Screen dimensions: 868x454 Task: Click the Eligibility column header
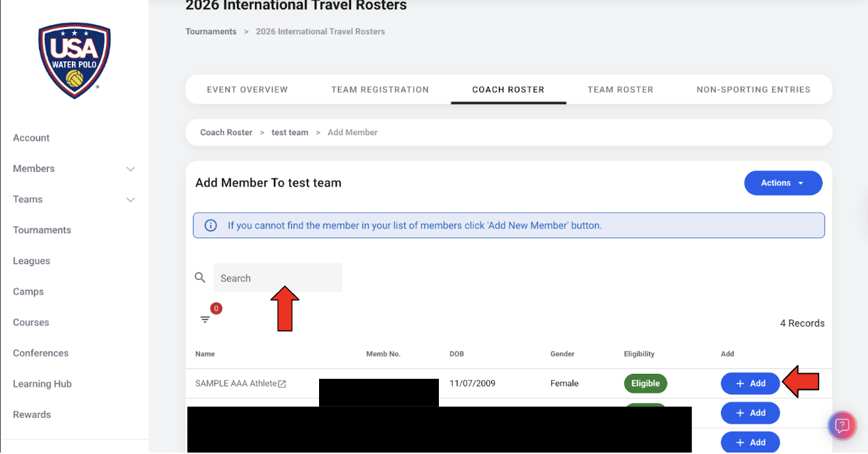pos(640,354)
